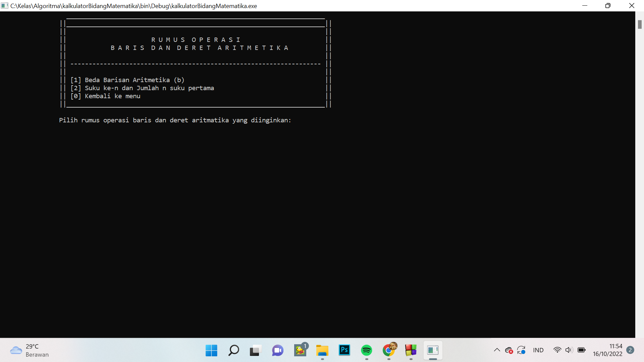Click the blue sync/update tray icon

click(522, 350)
